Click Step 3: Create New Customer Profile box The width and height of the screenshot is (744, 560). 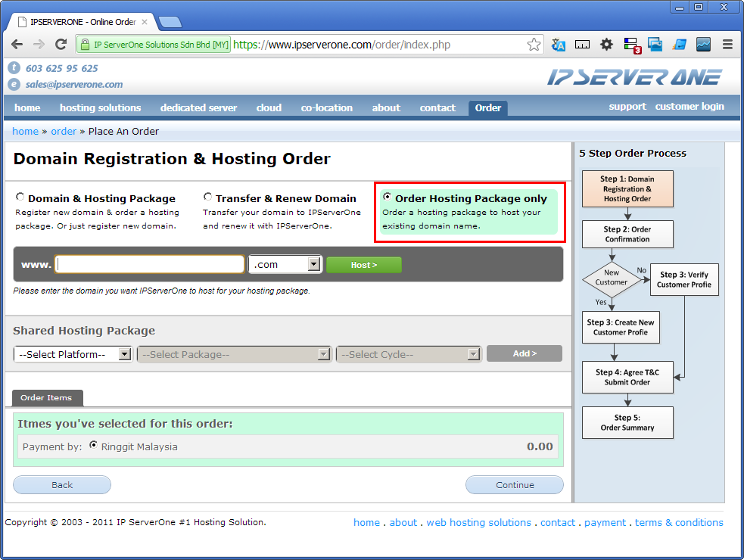pos(621,327)
